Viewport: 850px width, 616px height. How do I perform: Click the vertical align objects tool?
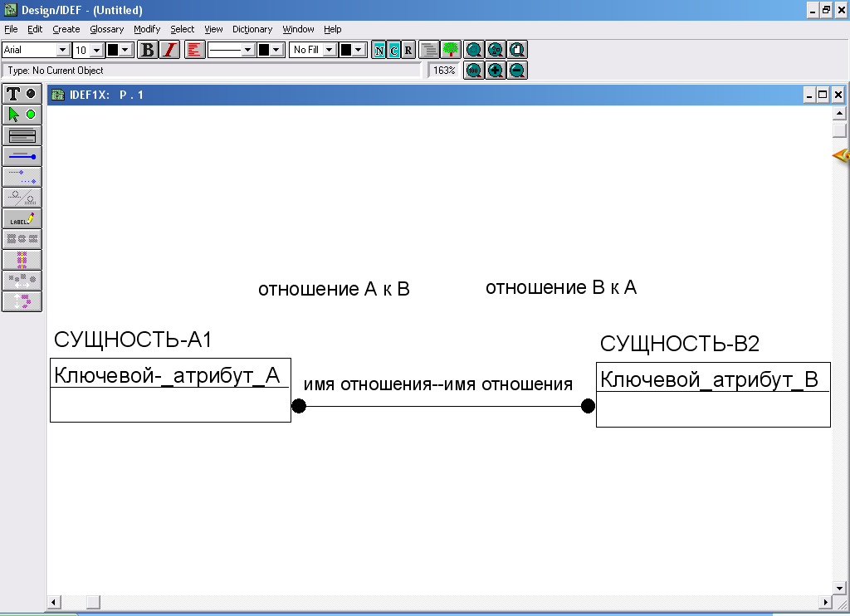click(x=22, y=260)
